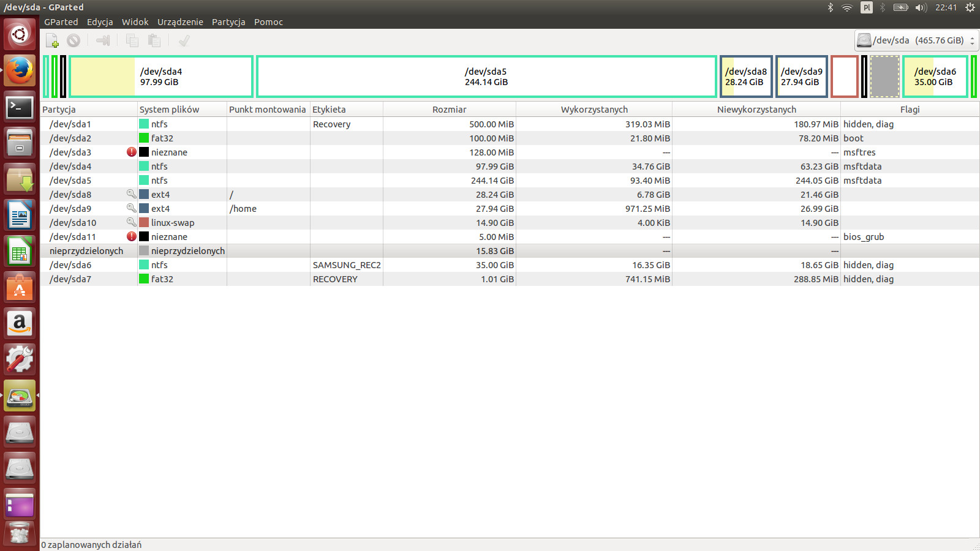Select the /dev/sda6 block in the disk map

coord(935,77)
